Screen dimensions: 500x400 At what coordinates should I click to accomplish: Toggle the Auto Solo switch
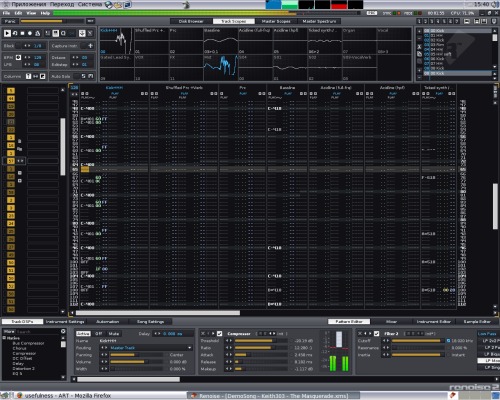pyautogui.click(x=77, y=76)
